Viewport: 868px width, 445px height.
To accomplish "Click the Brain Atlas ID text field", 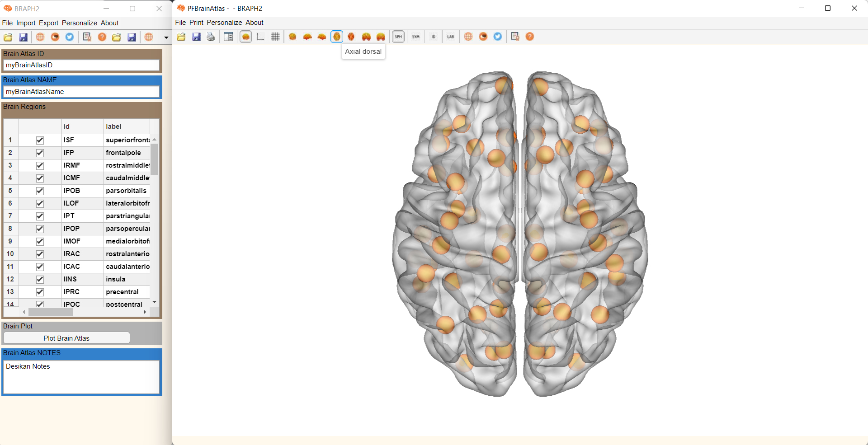I will (x=81, y=65).
